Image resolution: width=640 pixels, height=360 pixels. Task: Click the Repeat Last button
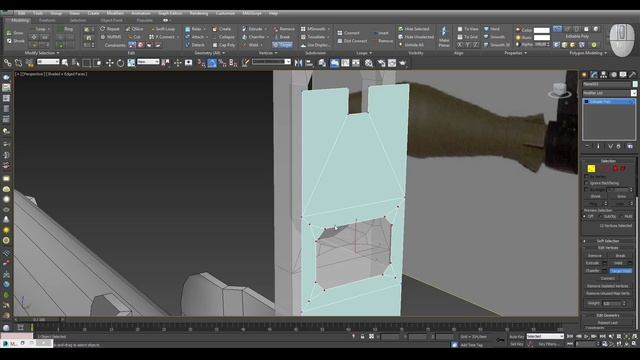coord(608,322)
